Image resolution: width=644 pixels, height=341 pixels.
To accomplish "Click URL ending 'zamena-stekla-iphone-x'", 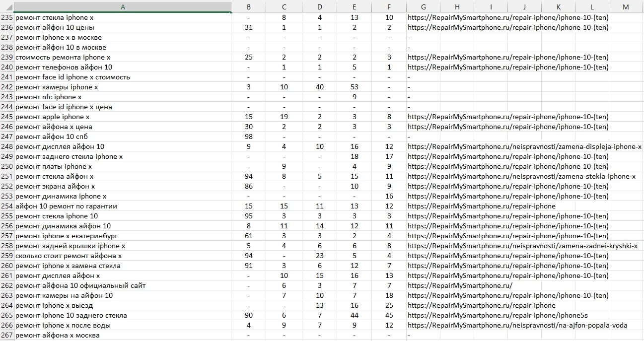I will coord(522,176).
